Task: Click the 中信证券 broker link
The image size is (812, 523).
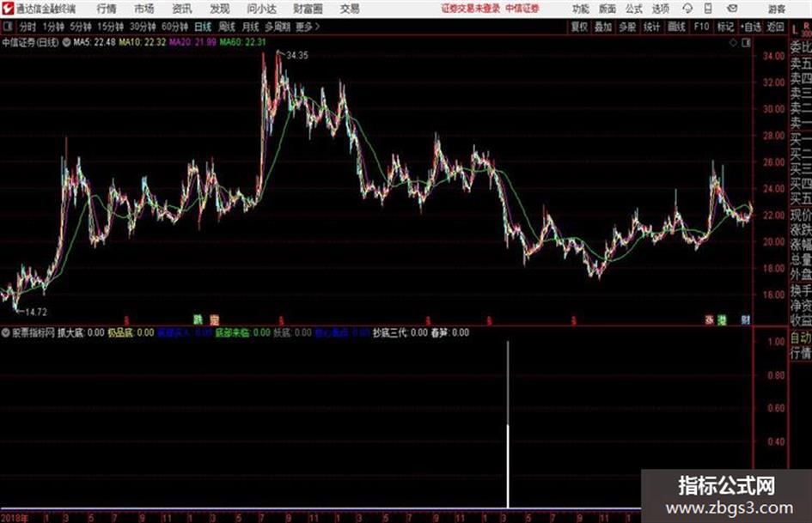Action: [x=522, y=9]
